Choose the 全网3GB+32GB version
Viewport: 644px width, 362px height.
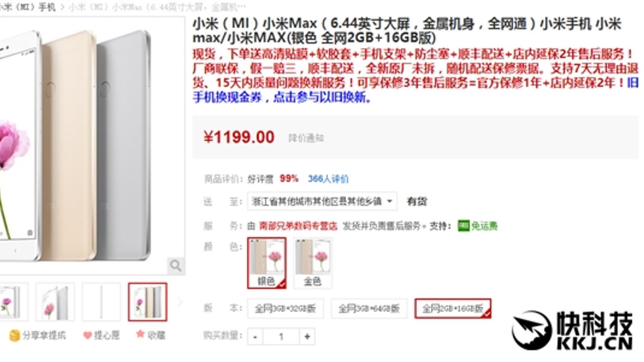[x=285, y=309]
